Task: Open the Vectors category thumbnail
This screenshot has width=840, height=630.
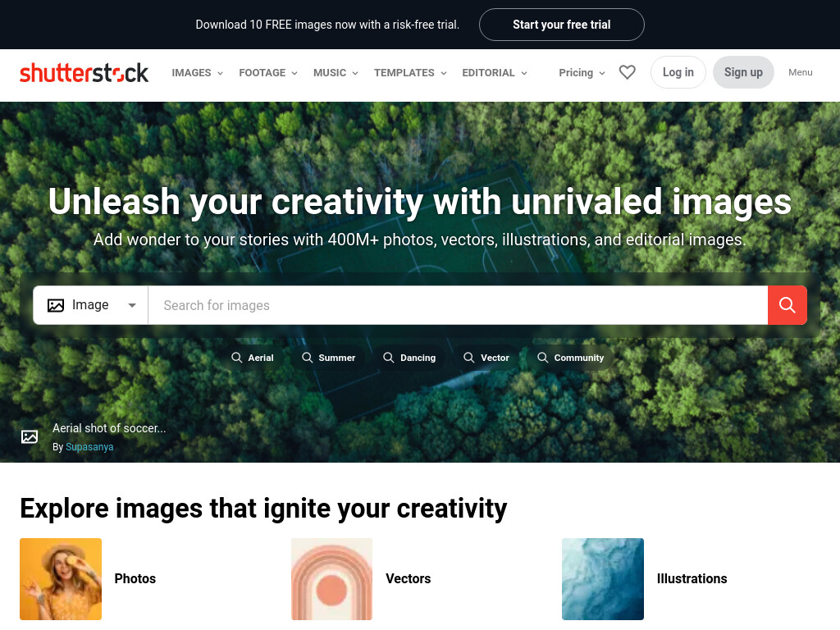Action: tap(331, 579)
